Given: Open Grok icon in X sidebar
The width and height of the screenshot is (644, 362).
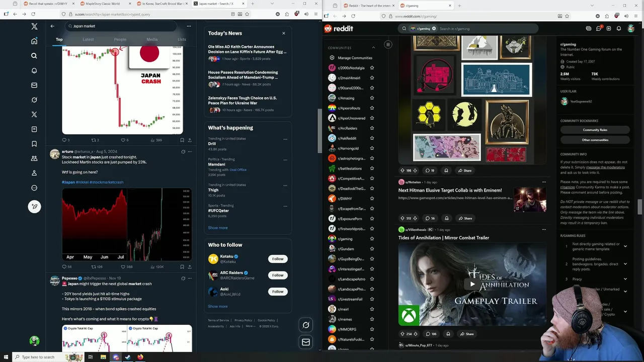Looking at the screenshot, I should click(x=34, y=100).
